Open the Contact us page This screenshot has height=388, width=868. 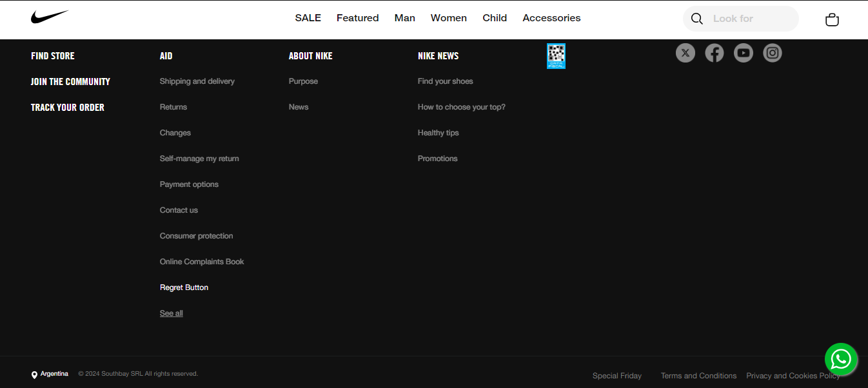coord(179,210)
